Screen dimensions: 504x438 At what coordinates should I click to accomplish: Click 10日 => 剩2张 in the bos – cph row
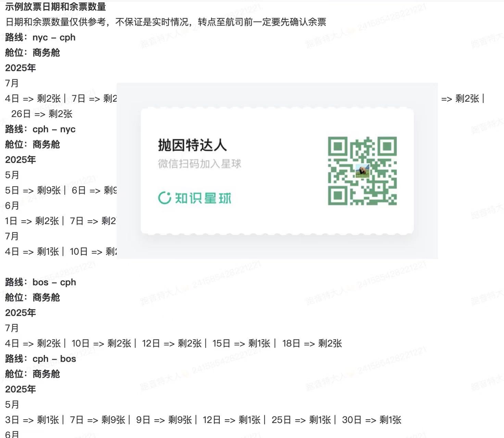pyautogui.click(x=101, y=343)
